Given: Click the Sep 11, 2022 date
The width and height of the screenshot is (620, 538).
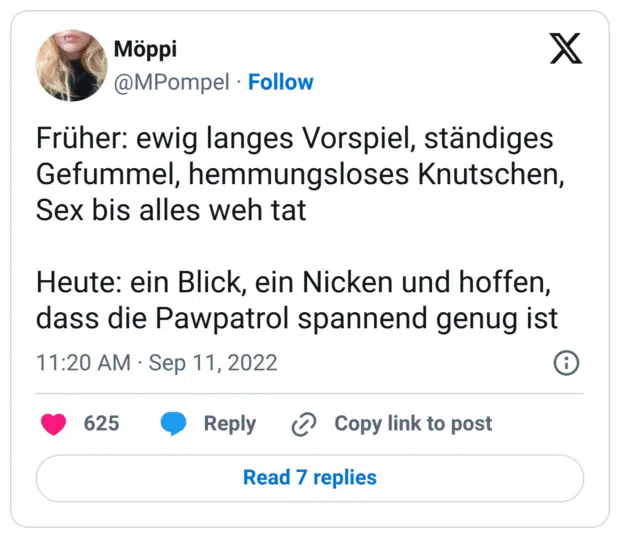Looking at the screenshot, I should coord(213,362).
